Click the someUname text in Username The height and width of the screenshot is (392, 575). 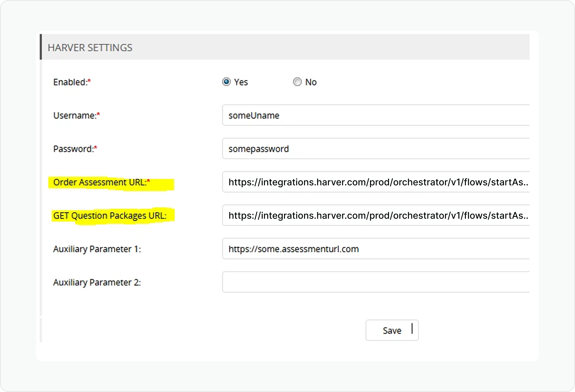click(x=254, y=116)
